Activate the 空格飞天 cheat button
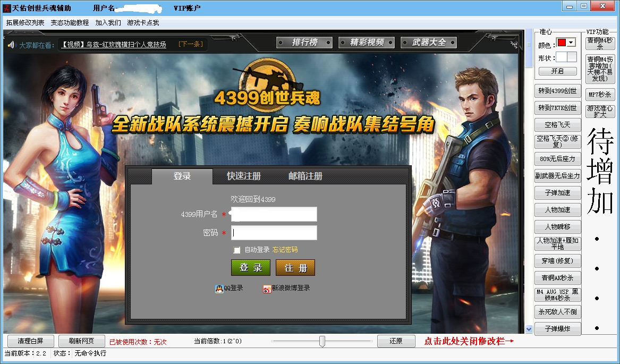This screenshot has width=620, height=364. (x=557, y=125)
